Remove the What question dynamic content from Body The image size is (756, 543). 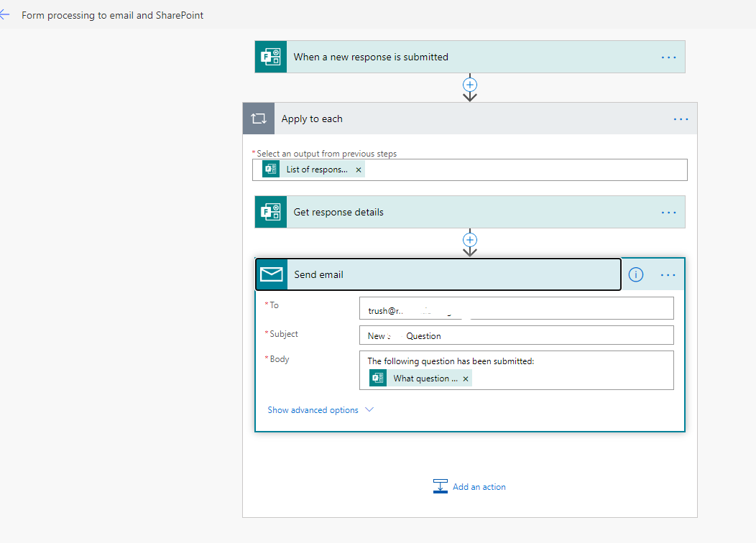(466, 378)
